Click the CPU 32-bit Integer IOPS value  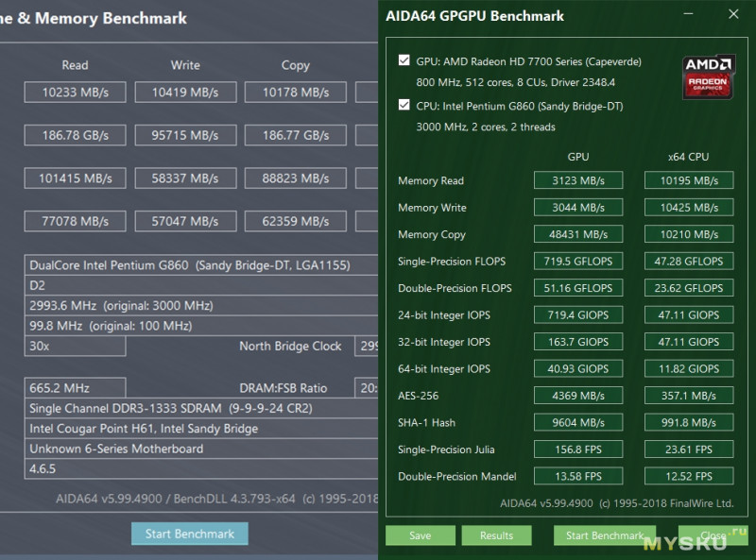tap(689, 342)
